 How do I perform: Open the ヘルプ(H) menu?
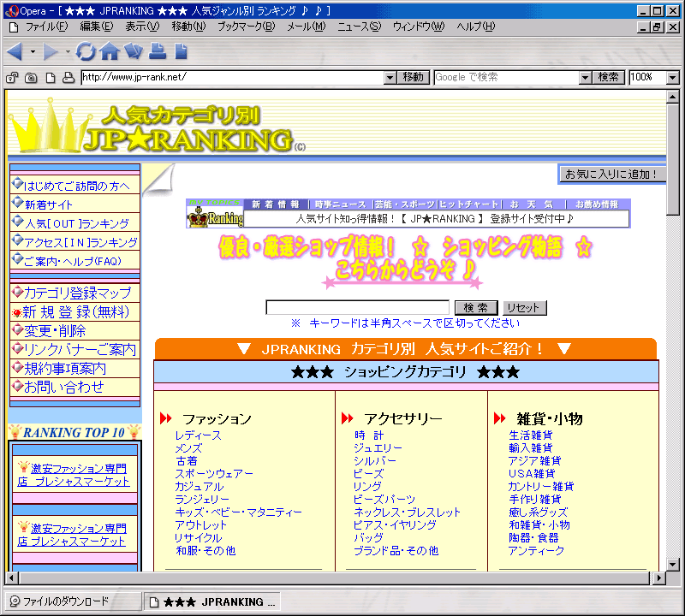(476, 27)
